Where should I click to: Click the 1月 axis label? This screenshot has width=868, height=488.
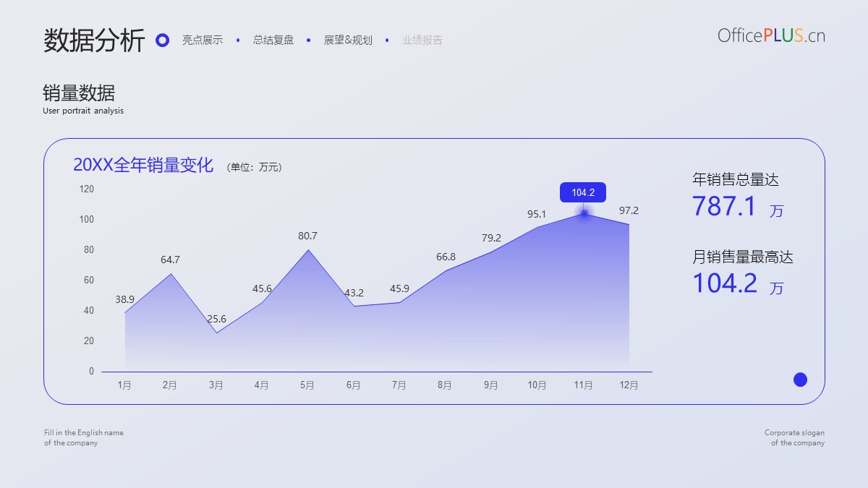click(124, 385)
